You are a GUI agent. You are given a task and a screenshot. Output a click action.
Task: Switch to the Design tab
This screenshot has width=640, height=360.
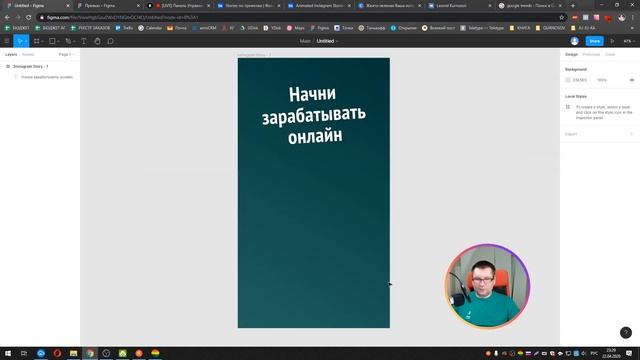(571, 54)
